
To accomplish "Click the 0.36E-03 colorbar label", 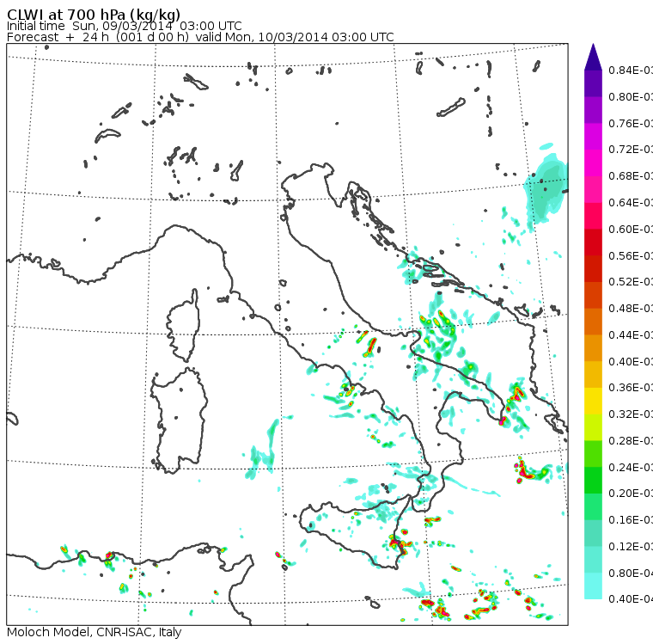I will click(631, 388).
